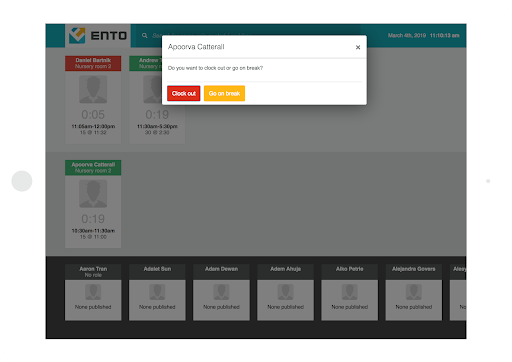Image resolution: width=512 pixels, height=362 pixels.
Task: Click the large grey circle left of the screenshot
Action: [22, 181]
